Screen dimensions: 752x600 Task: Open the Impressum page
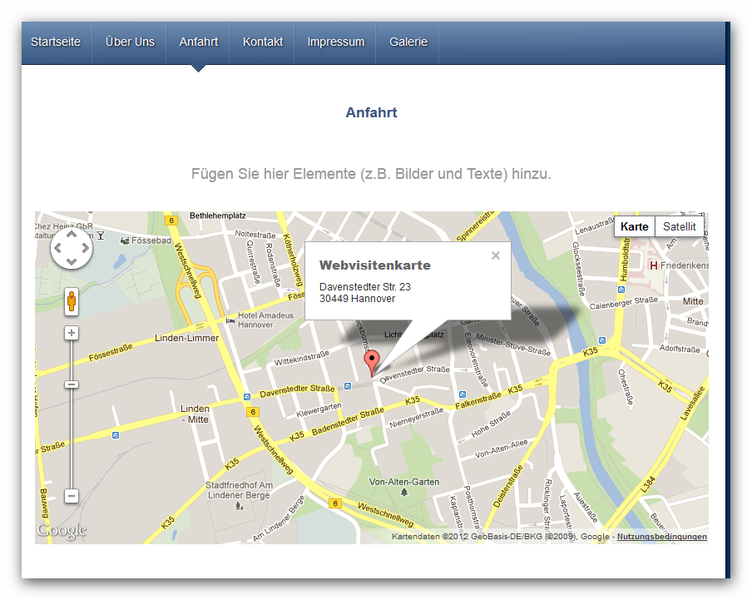coord(336,42)
